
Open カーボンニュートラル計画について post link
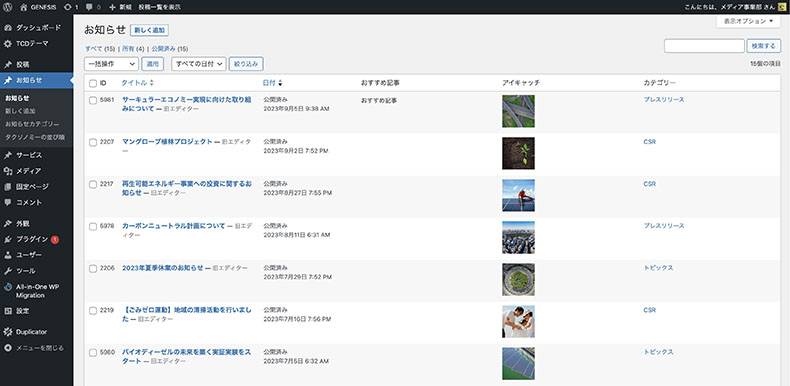[x=174, y=226]
